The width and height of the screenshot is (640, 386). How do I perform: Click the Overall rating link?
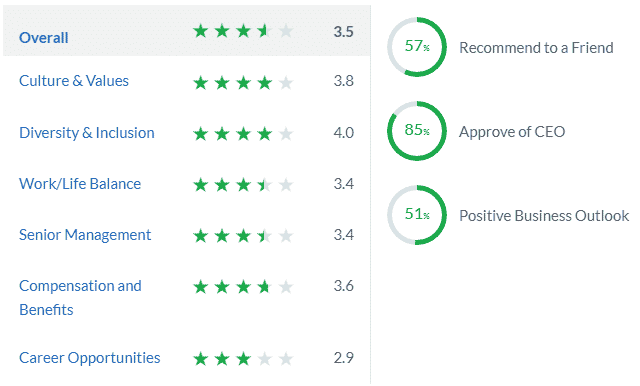tap(44, 38)
